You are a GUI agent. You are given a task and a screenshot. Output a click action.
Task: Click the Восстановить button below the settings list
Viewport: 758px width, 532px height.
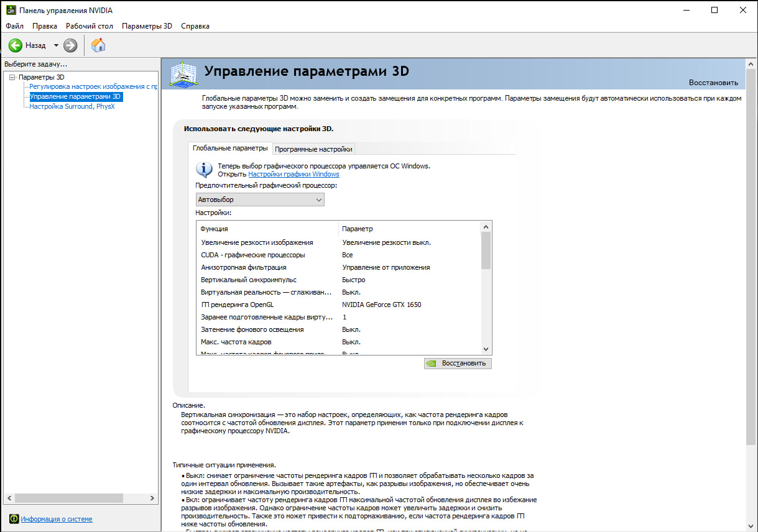(458, 363)
